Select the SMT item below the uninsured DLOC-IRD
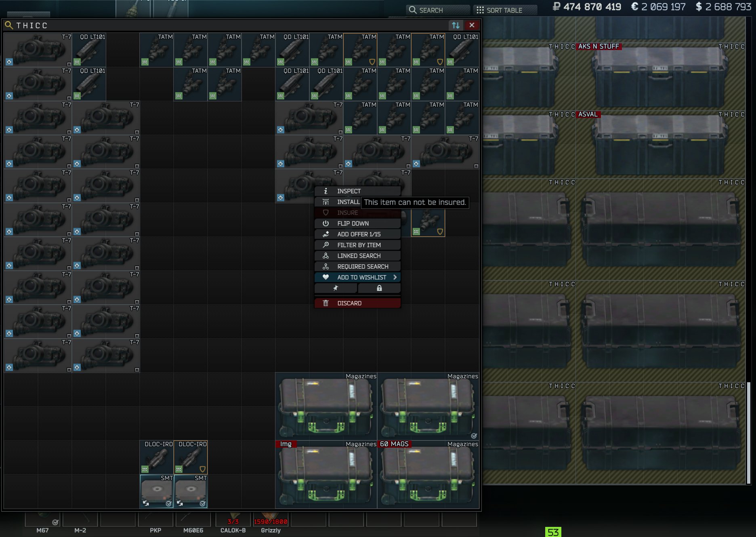Image resolution: width=756 pixels, height=537 pixels. pyautogui.click(x=157, y=491)
